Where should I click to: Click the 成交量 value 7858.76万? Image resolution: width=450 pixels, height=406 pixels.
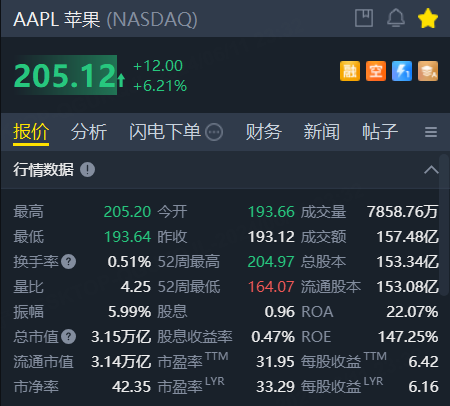click(x=403, y=212)
